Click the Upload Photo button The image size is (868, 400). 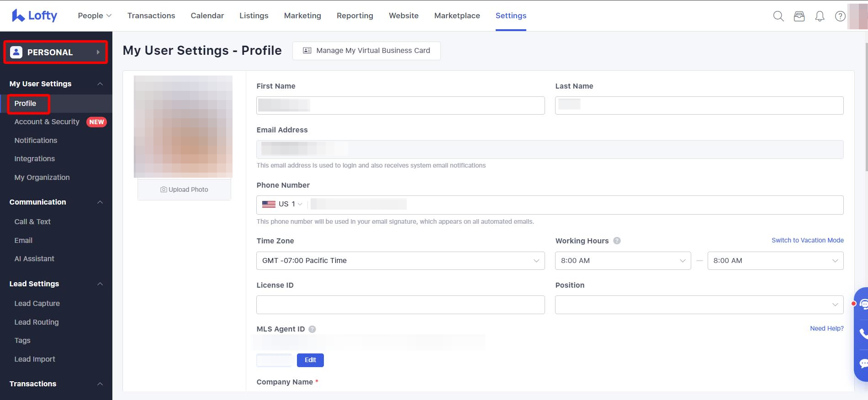(x=184, y=189)
